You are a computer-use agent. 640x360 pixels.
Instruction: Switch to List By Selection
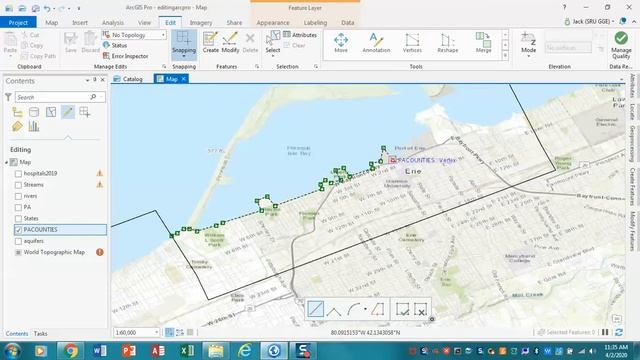point(51,112)
